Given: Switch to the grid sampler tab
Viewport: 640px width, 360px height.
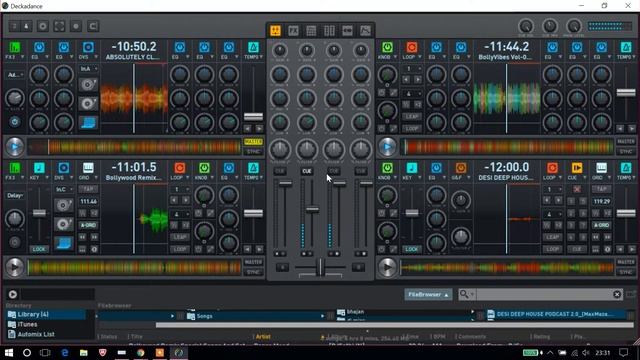Looking at the screenshot, I should 311,31.
